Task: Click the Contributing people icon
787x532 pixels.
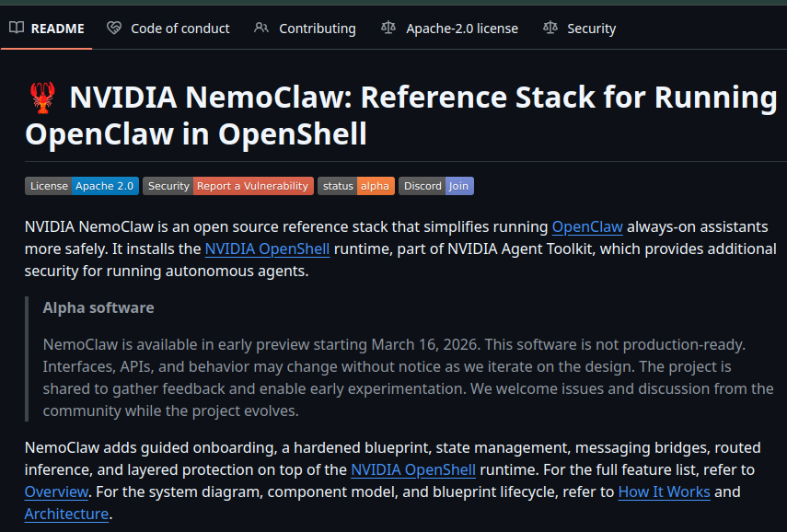Action: point(261,29)
